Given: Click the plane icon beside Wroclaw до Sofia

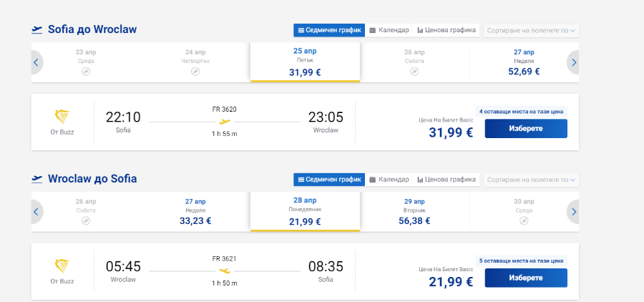Looking at the screenshot, I should (37, 179).
